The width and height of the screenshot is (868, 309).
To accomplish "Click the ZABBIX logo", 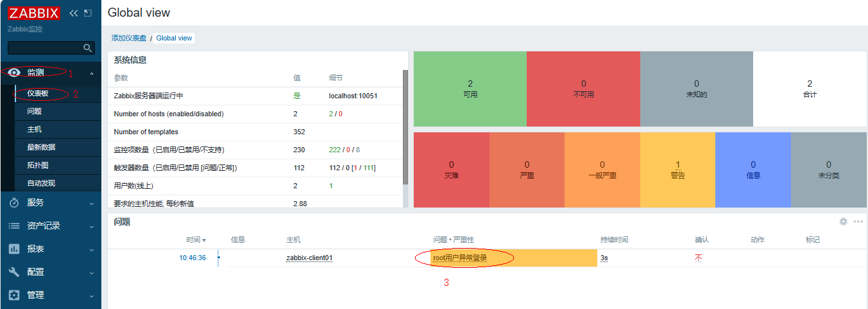I will pos(34,13).
